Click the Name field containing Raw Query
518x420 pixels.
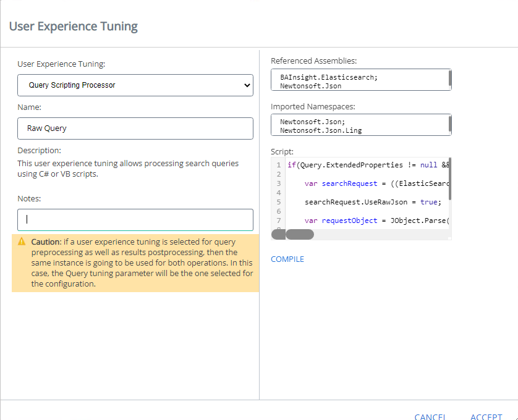pos(135,128)
